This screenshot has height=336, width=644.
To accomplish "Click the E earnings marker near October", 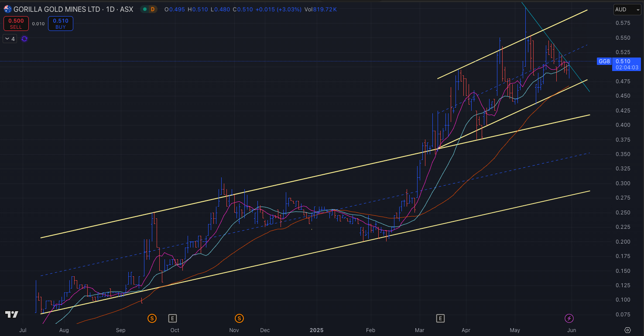I will point(172,318).
